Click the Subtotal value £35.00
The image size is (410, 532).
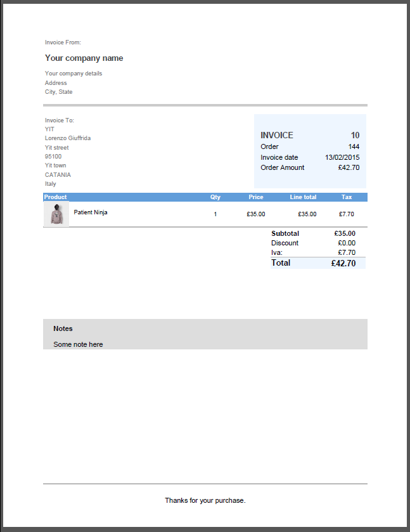pos(345,233)
